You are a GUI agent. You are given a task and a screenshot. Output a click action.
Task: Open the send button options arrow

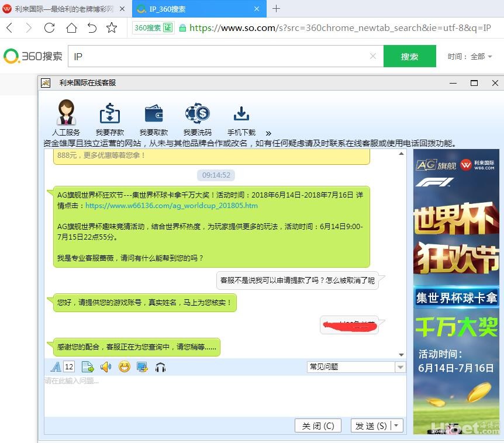click(397, 426)
